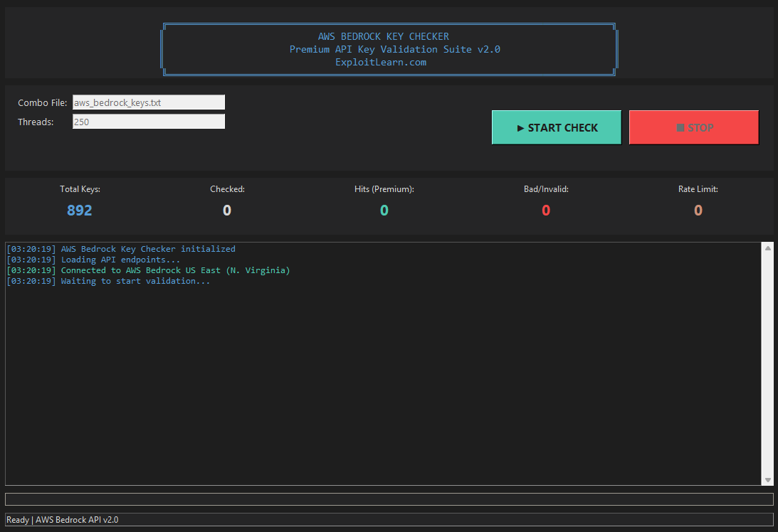Image resolution: width=778 pixels, height=532 pixels.
Task: Click the "Bad/Invalid:" label
Action: (546, 189)
